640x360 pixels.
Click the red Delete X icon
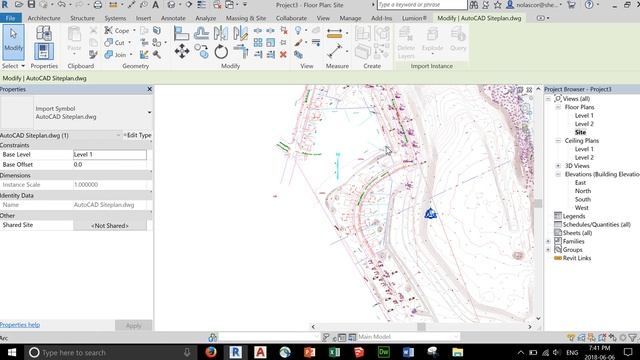point(283,54)
